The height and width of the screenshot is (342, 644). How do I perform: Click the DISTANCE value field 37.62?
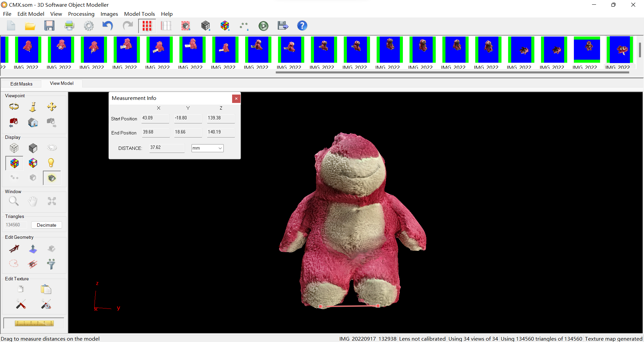pyautogui.click(x=167, y=148)
